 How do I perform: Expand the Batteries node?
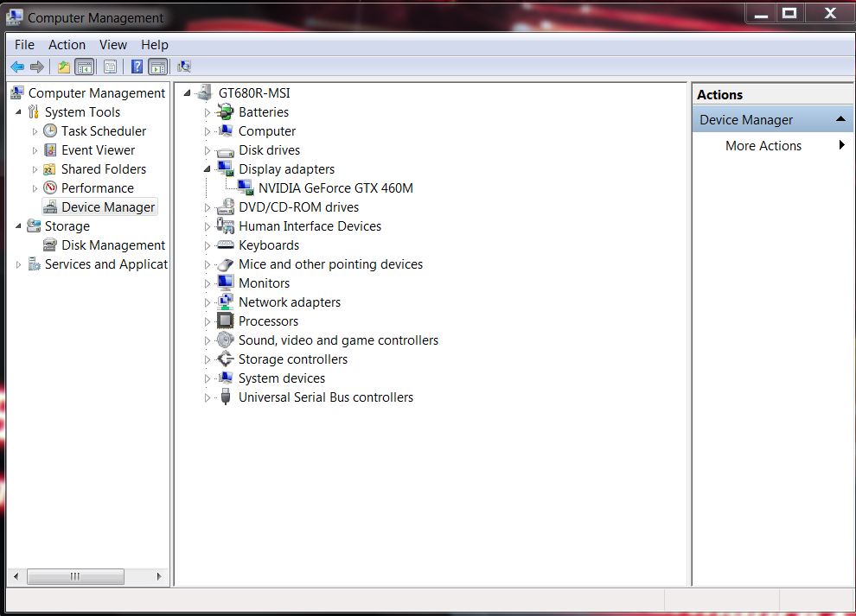click(x=207, y=112)
